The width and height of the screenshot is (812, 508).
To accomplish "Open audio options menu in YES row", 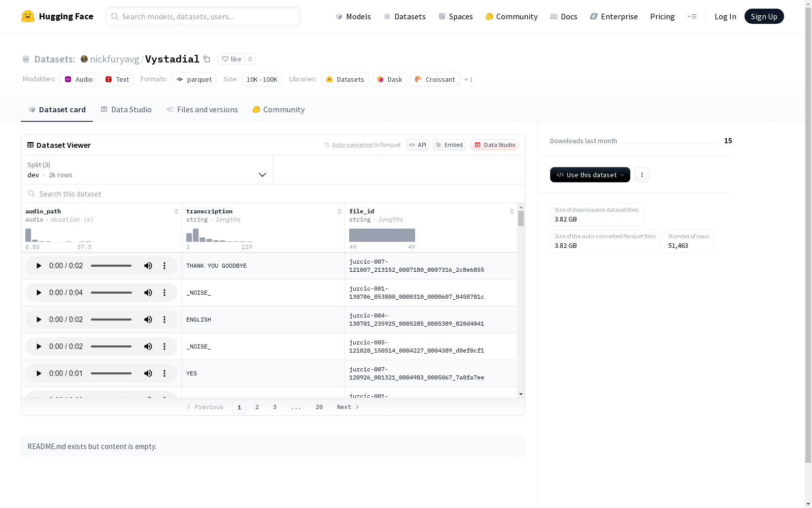I will tap(164, 373).
